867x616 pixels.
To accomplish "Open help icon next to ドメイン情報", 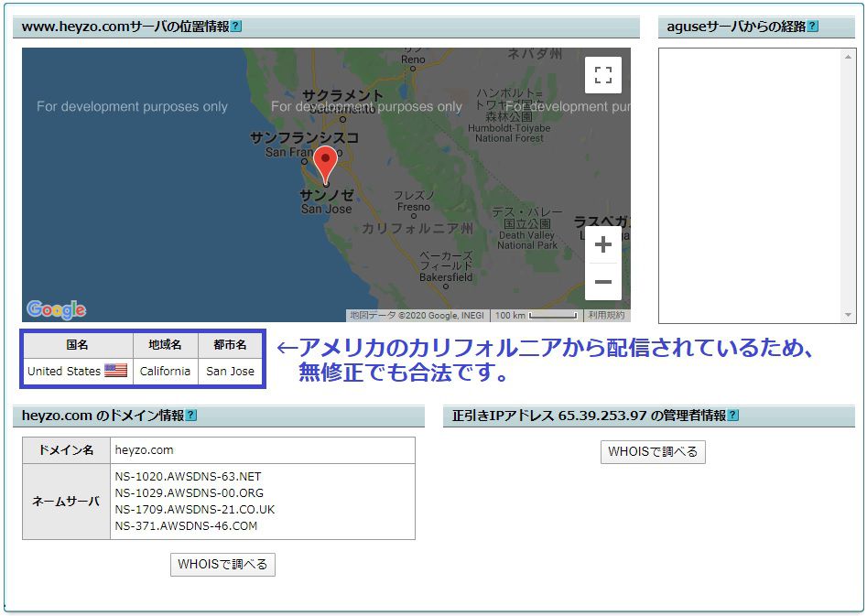I will [x=190, y=415].
